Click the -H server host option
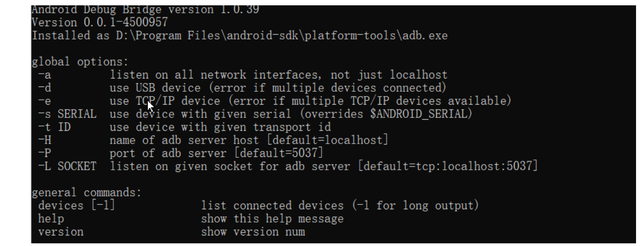 (x=45, y=140)
